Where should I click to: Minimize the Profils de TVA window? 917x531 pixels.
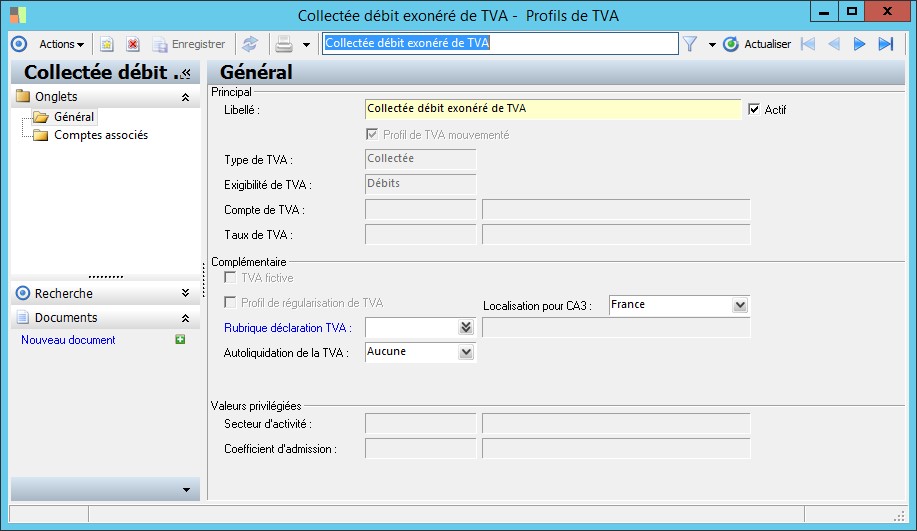[x=824, y=12]
